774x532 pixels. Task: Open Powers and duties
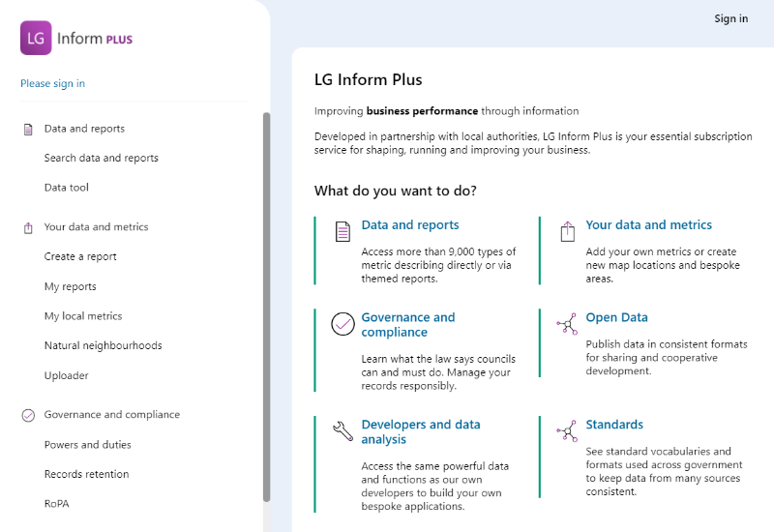(88, 445)
